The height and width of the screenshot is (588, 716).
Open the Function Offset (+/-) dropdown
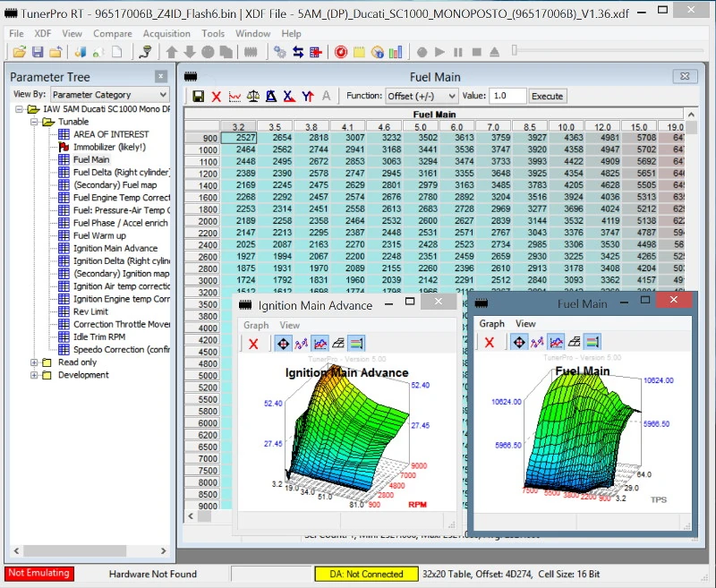click(422, 96)
